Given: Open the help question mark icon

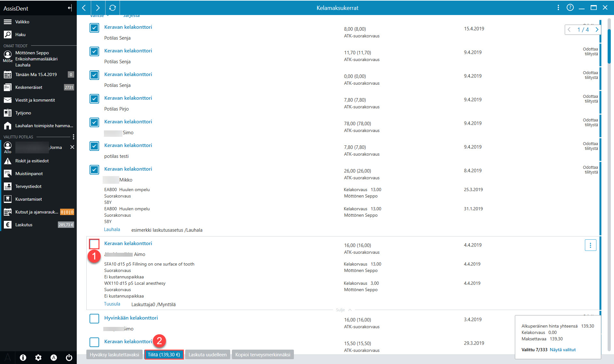Looking at the screenshot, I should click(570, 8).
